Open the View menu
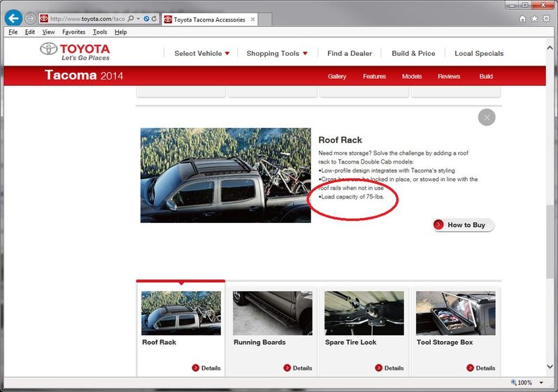Screen dimensions: 558x392 48,32
